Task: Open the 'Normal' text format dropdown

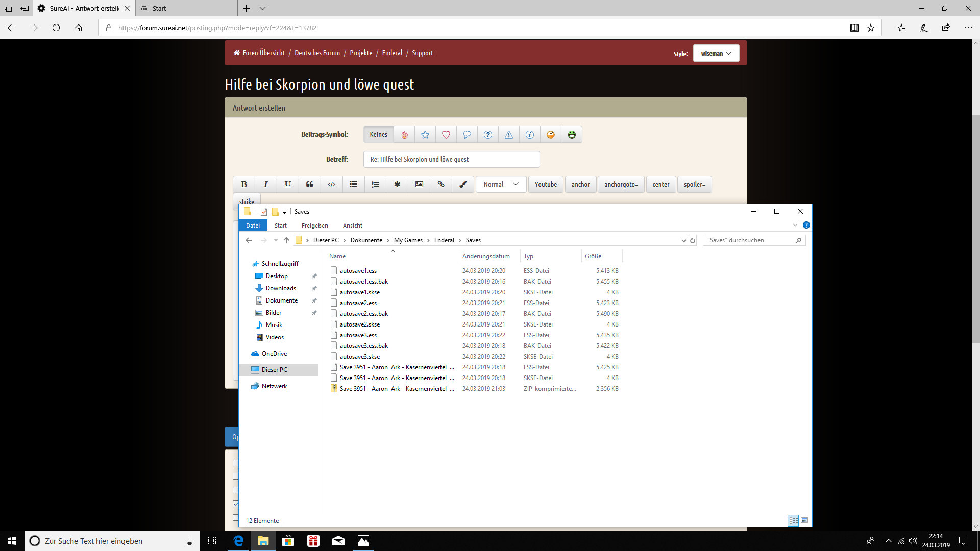Action: point(501,184)
